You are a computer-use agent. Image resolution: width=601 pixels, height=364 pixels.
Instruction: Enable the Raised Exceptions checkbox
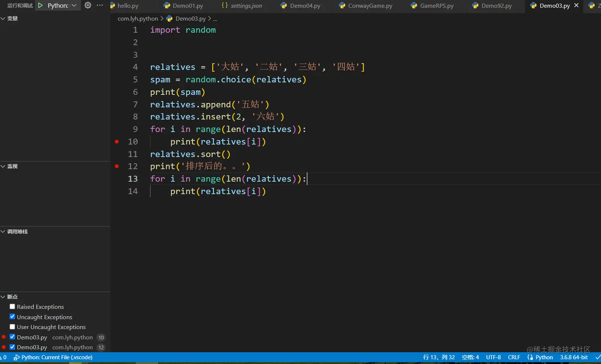click(12, 306)
